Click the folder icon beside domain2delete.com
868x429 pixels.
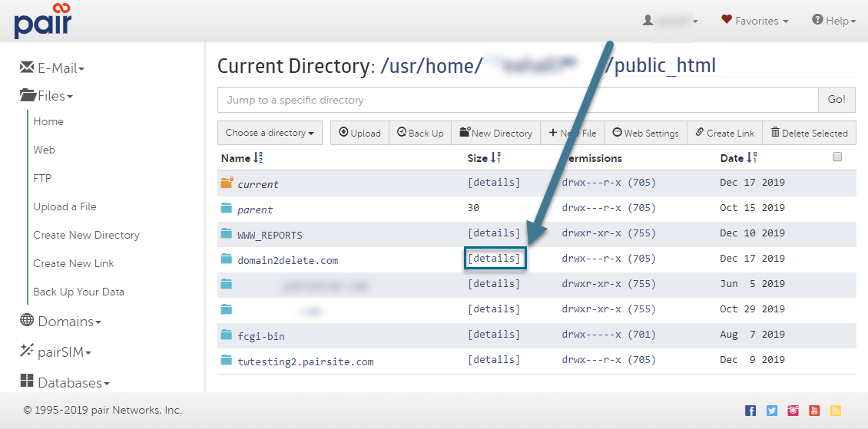click(x=226, y=259)
